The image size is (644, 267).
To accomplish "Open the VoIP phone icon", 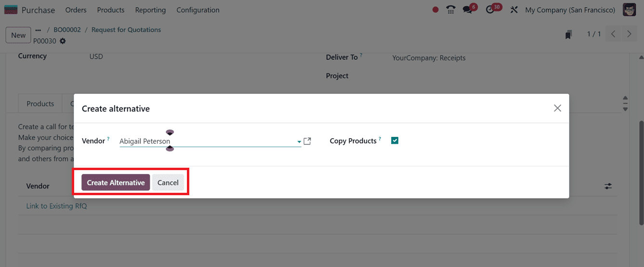I will (x=451, y=10).
